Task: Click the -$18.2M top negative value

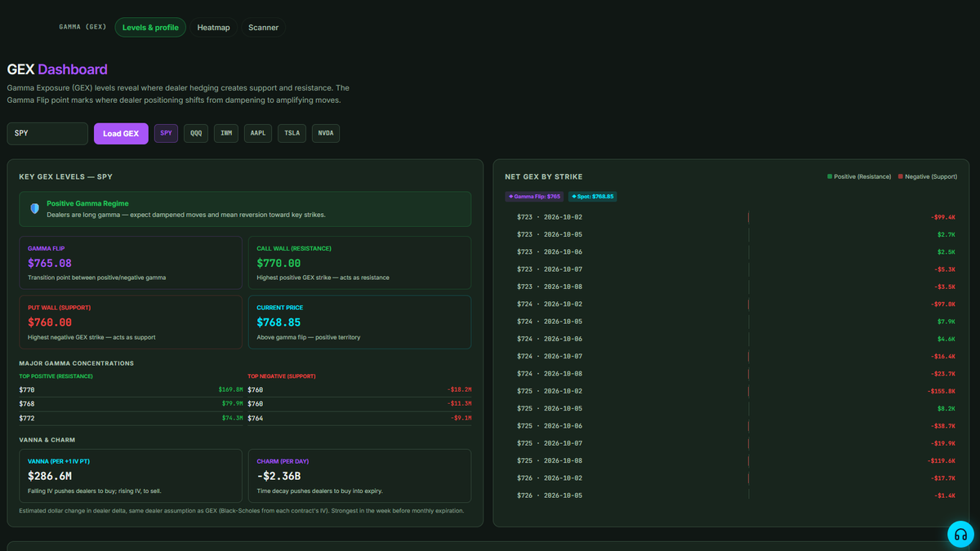Action: point(459,389)
